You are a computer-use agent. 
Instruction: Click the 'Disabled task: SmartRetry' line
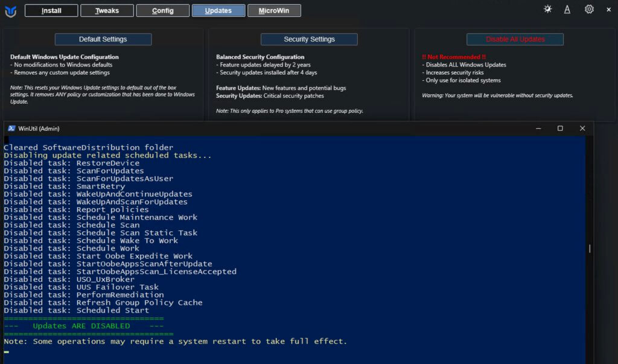[65, 187]
